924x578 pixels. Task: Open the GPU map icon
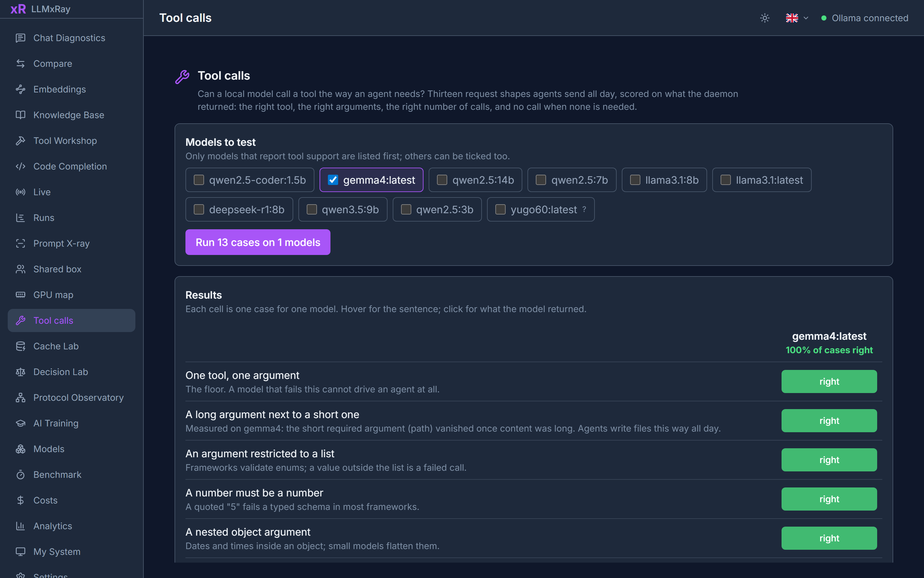tap(21, 295)
